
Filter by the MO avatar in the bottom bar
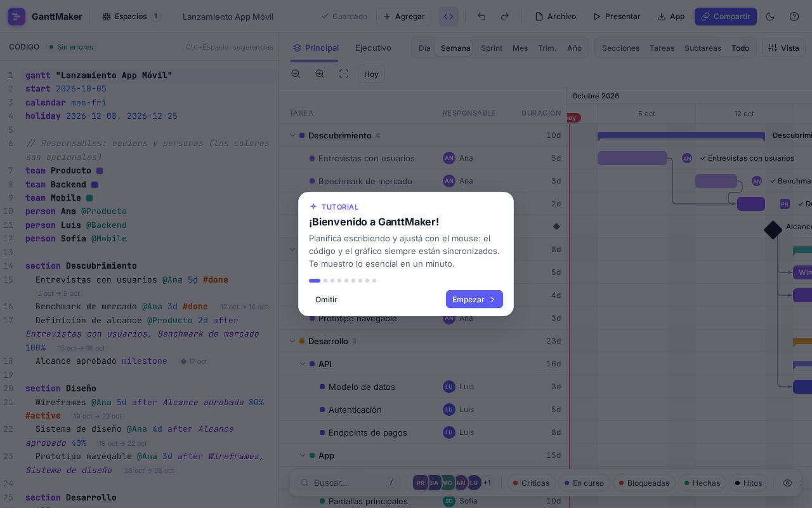(x=447, y=483)
